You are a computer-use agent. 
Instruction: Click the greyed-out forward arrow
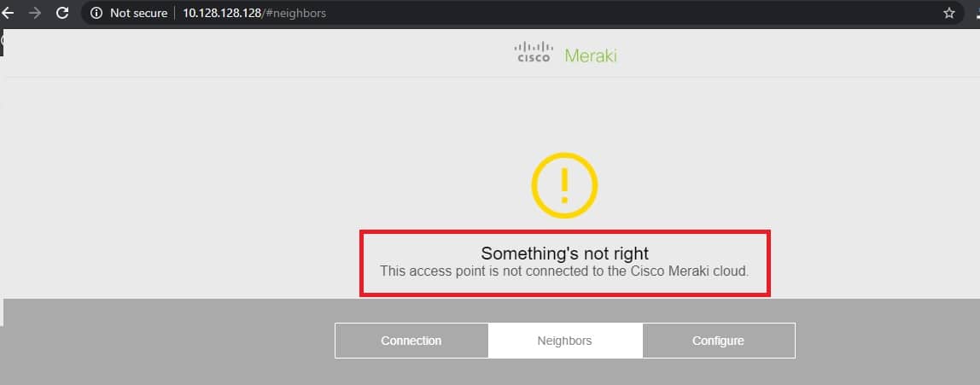[x=35, y=13]
